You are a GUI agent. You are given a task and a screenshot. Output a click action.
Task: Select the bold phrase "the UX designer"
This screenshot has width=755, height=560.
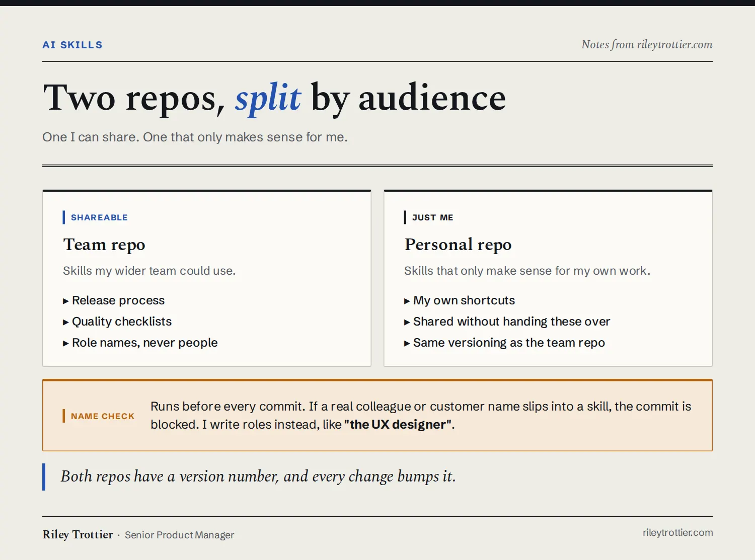click(x=398, y=424)
